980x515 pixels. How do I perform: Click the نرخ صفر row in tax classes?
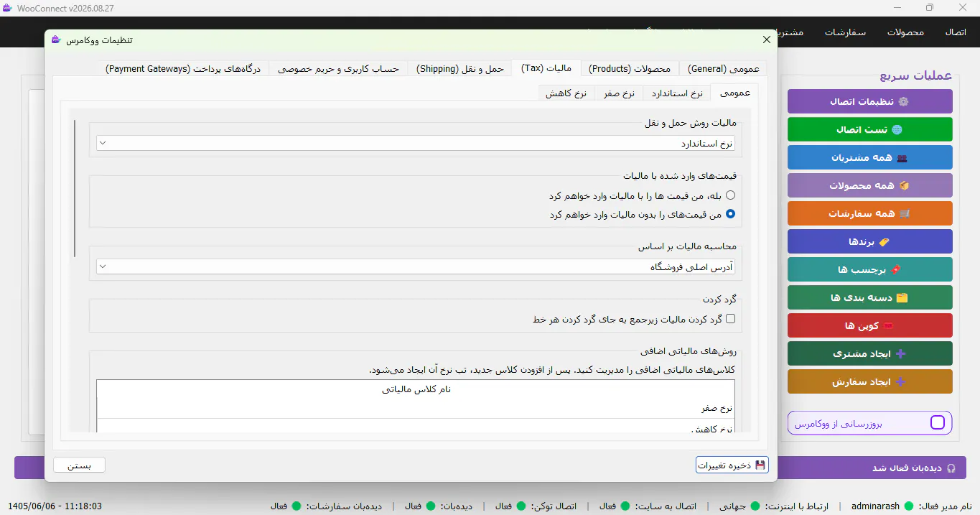pos(416,408)
